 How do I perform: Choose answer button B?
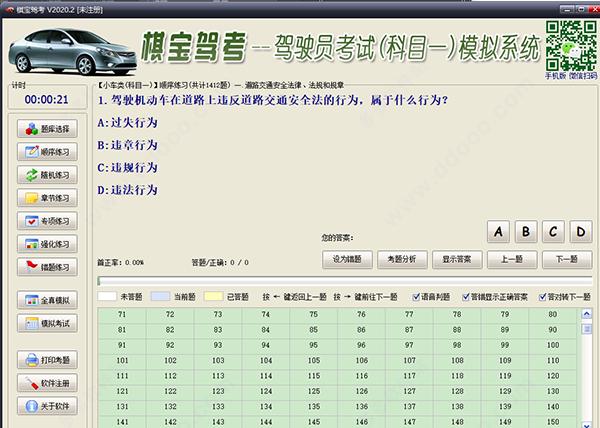[525, 232]
